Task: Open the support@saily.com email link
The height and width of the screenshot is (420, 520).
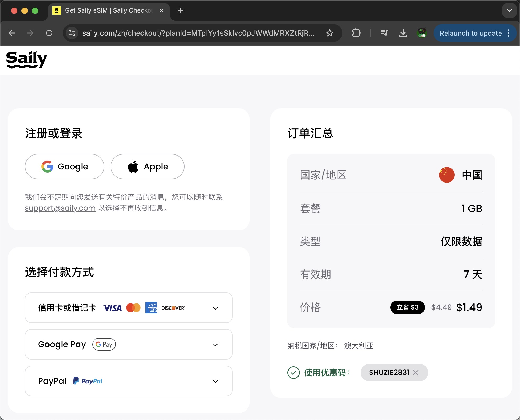Action: coord(60,208)
